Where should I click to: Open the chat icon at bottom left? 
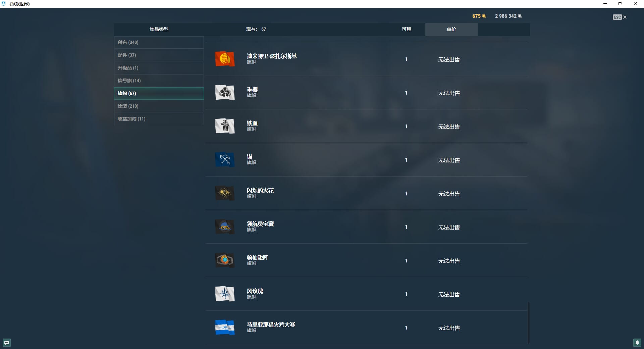tap(7, 343)
